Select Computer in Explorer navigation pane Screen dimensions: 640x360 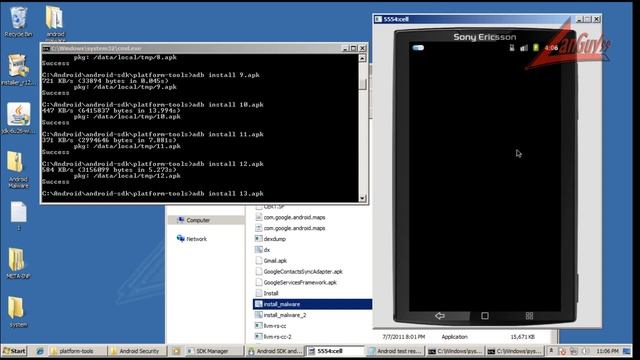click(206, 220)
